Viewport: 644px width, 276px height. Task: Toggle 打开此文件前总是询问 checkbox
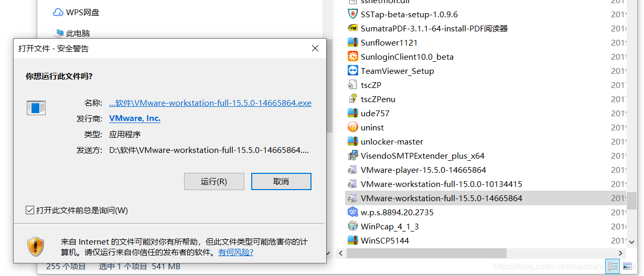30,210
